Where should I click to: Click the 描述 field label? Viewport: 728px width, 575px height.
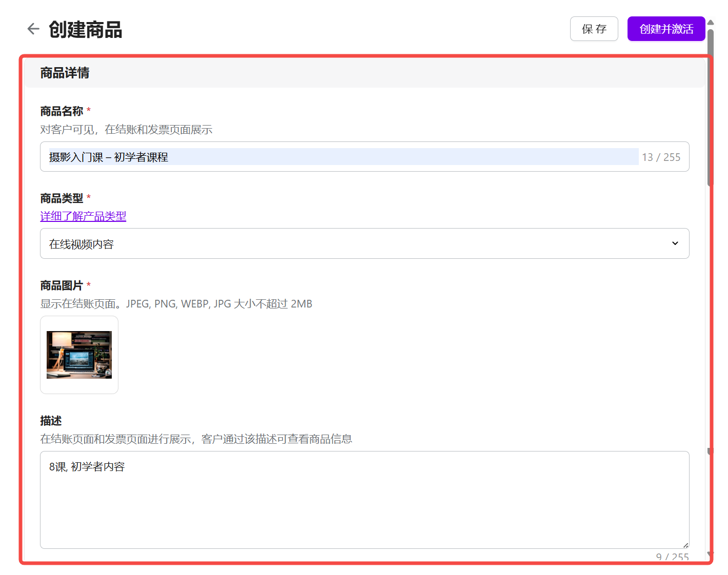[51, 421]
